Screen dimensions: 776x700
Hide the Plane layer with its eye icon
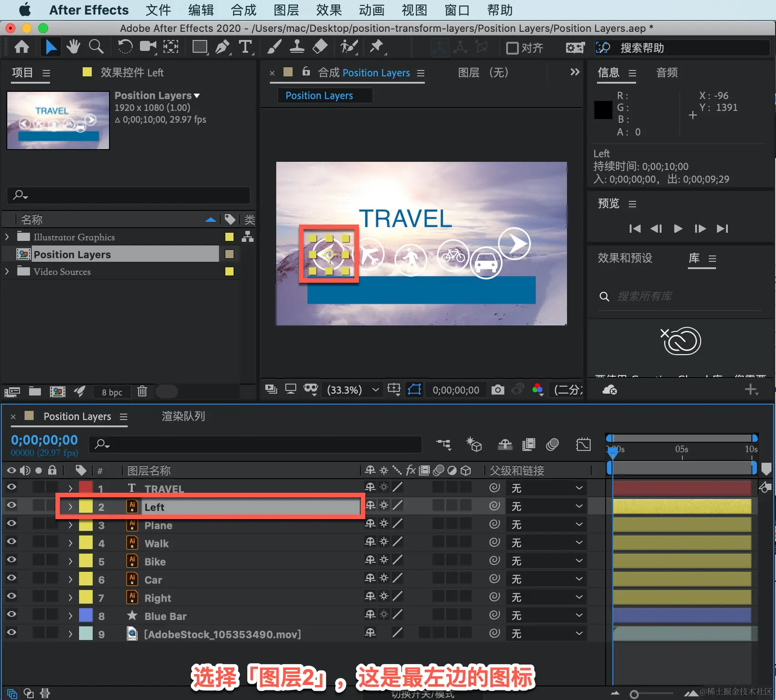[11, 524]
